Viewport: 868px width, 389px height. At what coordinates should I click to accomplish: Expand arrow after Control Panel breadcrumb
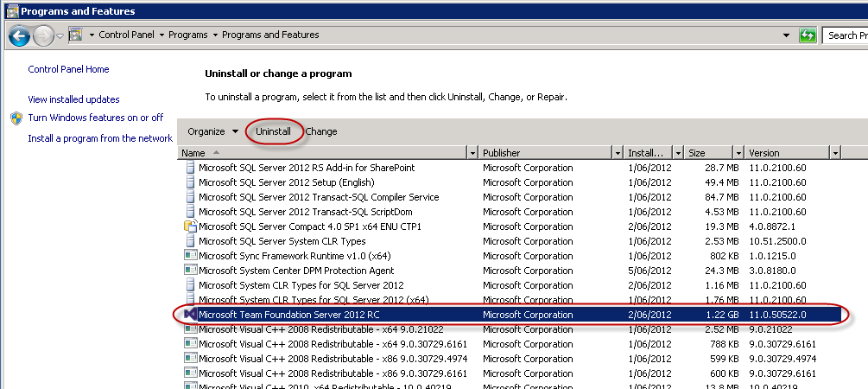[162, 35]
